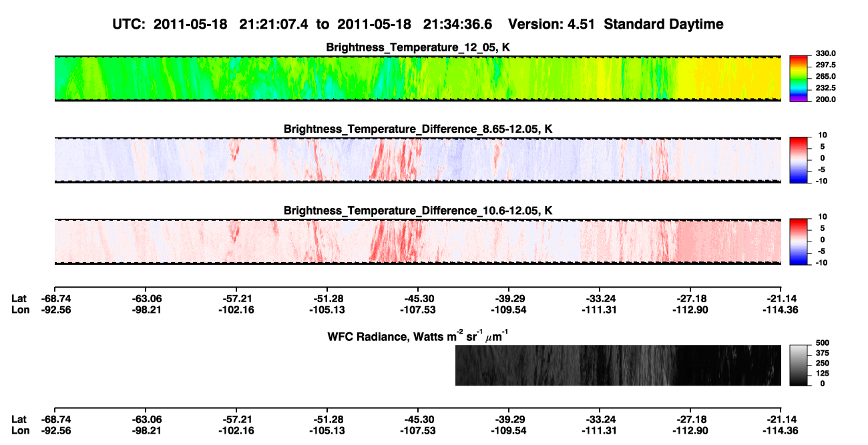Click the bottom axis Lon row label

19,430
